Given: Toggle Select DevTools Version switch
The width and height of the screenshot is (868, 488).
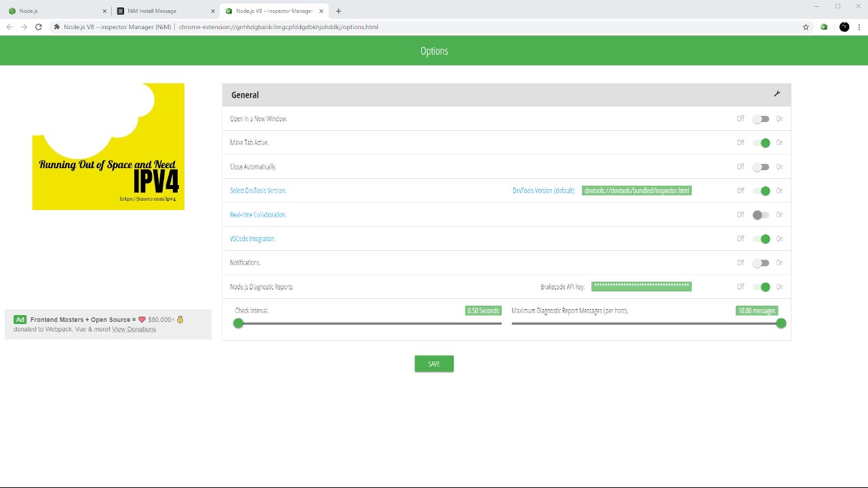Looking at the screenshot, I should point(761,191).
